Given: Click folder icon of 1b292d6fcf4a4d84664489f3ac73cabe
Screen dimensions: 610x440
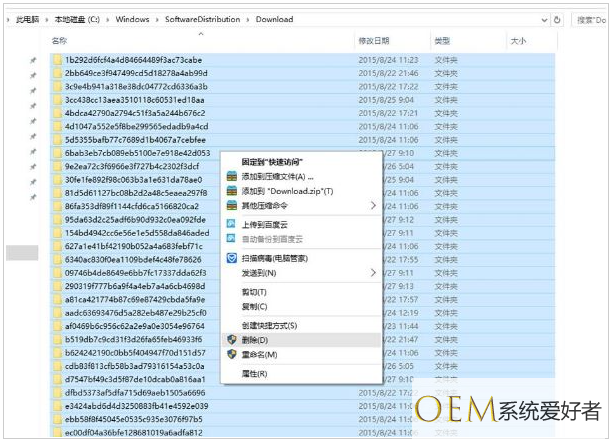Looking at the screenshot, I should 58,60.
